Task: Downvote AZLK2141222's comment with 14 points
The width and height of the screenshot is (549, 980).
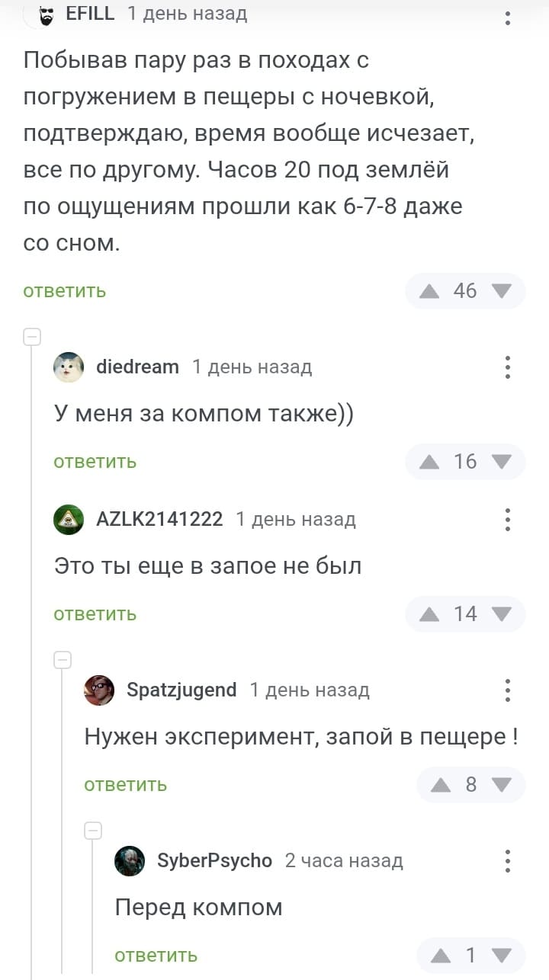Action: coord(502,614)
